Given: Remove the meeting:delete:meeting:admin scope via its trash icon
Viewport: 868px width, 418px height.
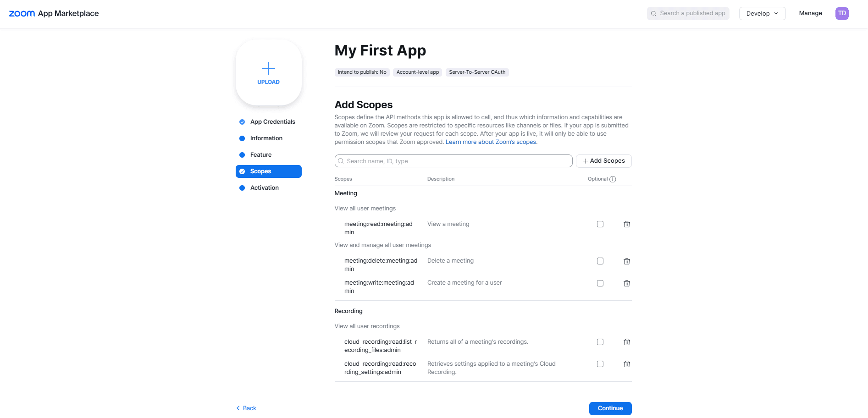Looking at the screenshot, I should click(627, 261).
